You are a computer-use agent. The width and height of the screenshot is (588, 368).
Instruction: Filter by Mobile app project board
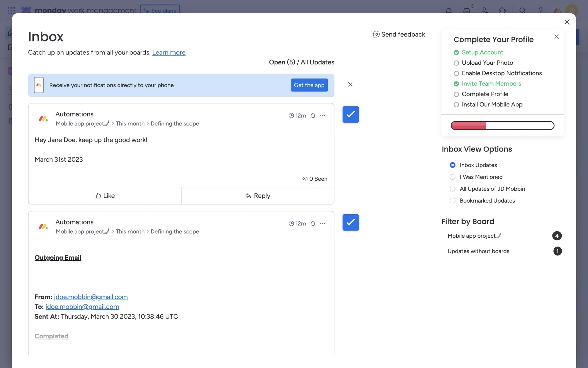pos(473,236)
